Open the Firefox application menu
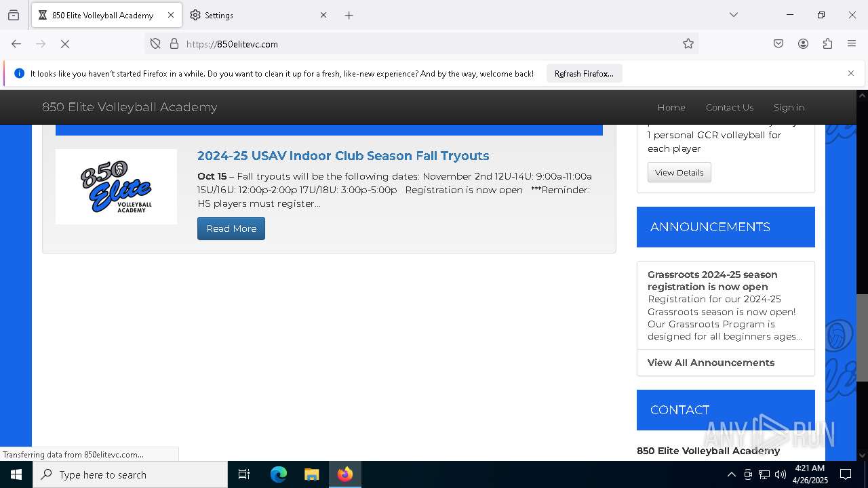The image size is (868, 488). click(852, 44)
